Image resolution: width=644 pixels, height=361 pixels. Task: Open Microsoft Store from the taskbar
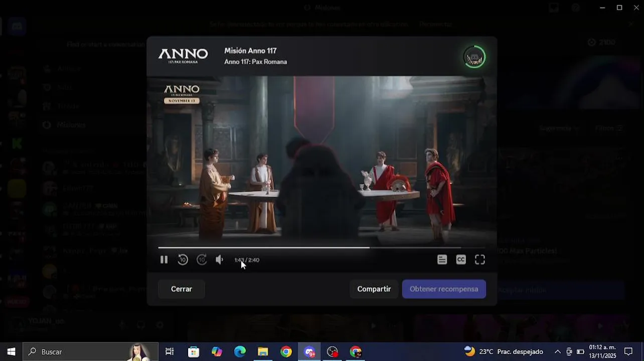click(194, 351)
